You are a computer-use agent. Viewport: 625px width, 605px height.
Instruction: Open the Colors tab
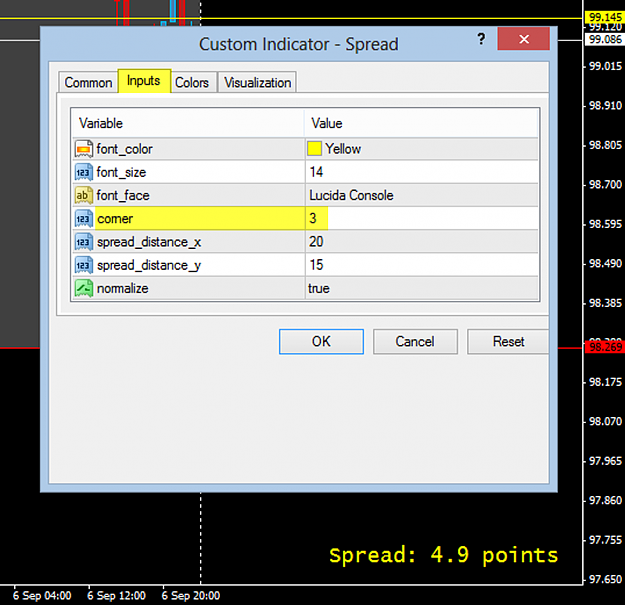(192, 82)
